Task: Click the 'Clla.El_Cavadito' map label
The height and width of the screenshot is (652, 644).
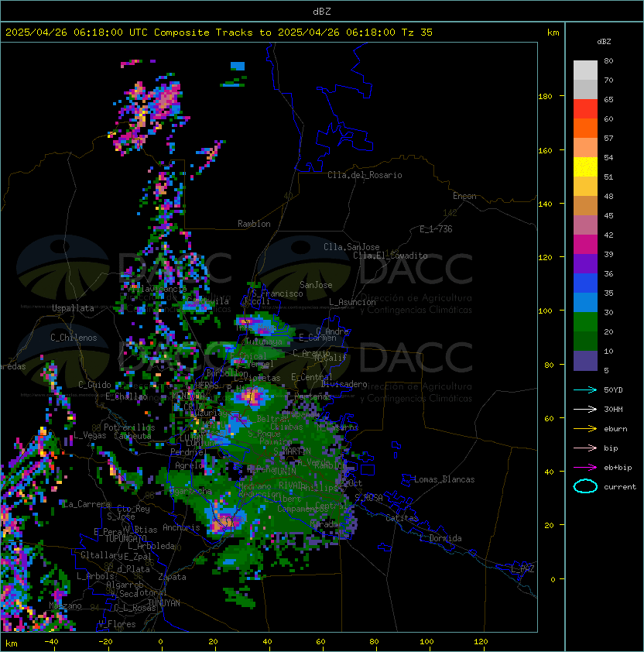Action: (390, 256)
